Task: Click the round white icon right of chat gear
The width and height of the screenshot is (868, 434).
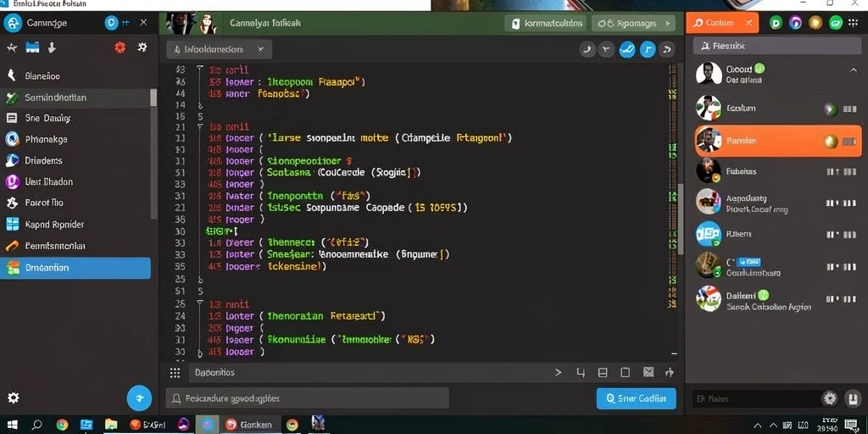Action: pos(853,398)
